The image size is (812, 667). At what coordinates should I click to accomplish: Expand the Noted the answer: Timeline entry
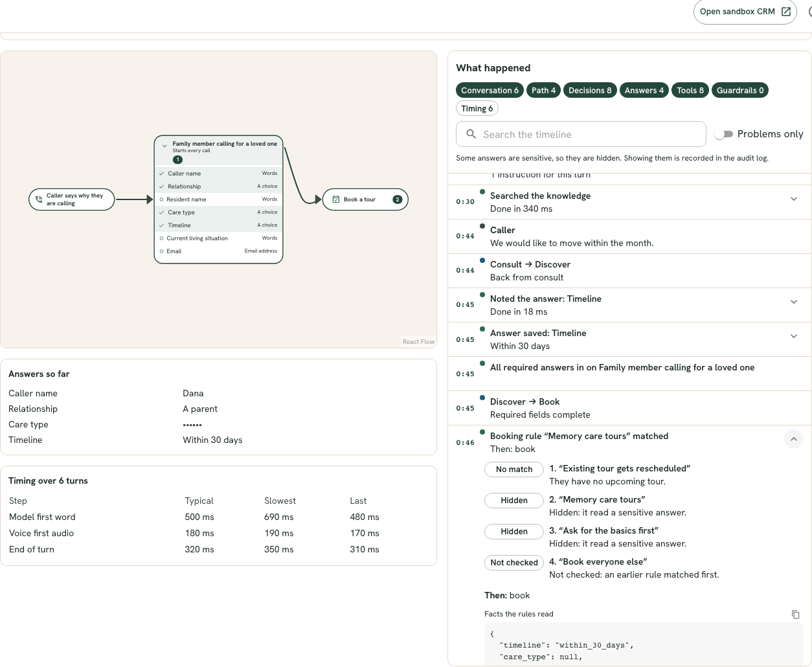click(x=794, y=302)
